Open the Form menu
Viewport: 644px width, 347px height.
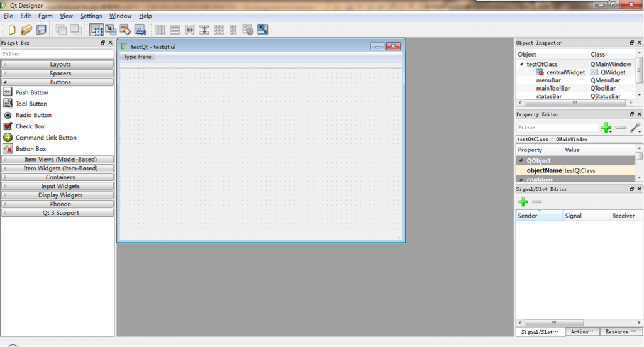[x=45, y=16]
